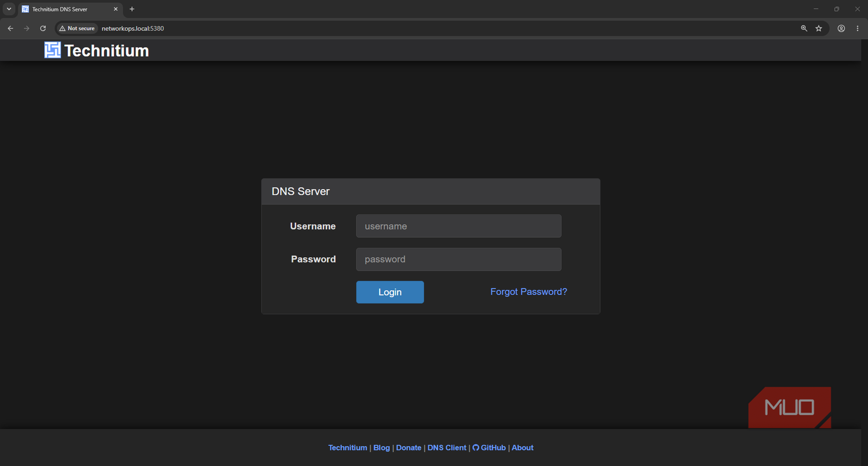Image resolution: width=868 pixels, height=466 pixels.
Task: Click the browser forward arrow
Action: [27, 28]
